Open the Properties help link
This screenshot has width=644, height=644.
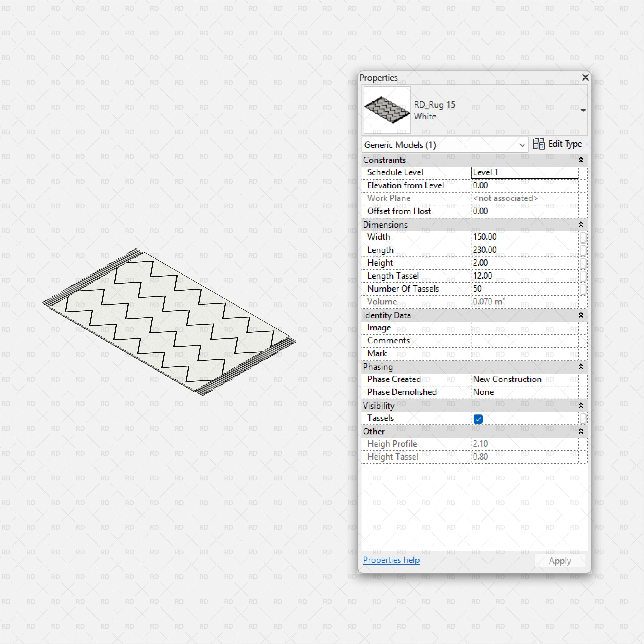pyautogui.click(x=391, y=560)
